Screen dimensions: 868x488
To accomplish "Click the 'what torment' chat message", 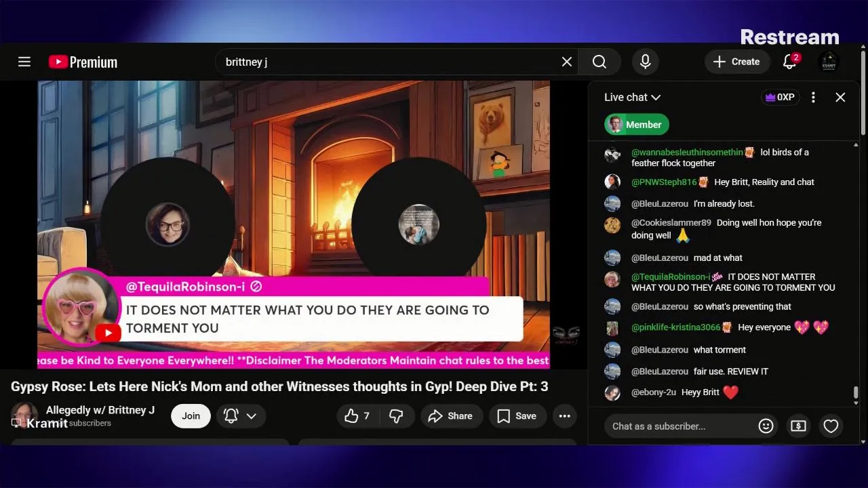I will [x=719, y=350].
